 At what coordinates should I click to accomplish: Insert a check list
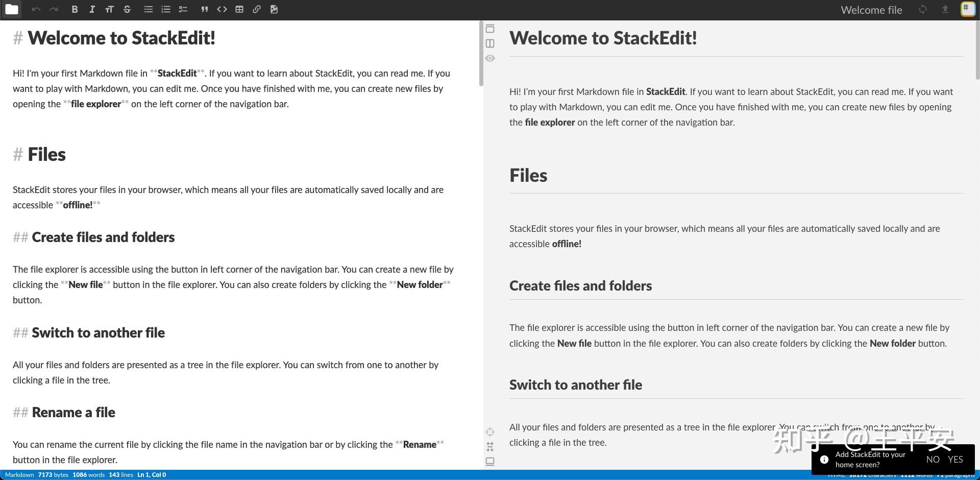(x=183, y=9)
